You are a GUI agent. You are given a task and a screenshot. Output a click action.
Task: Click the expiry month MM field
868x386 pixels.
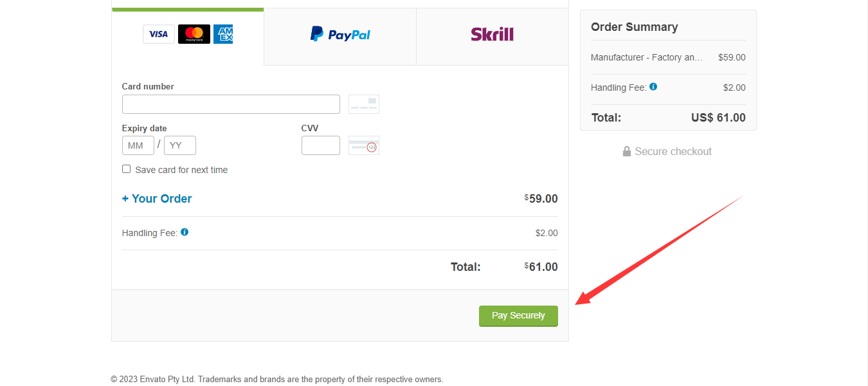click(138, 145)
